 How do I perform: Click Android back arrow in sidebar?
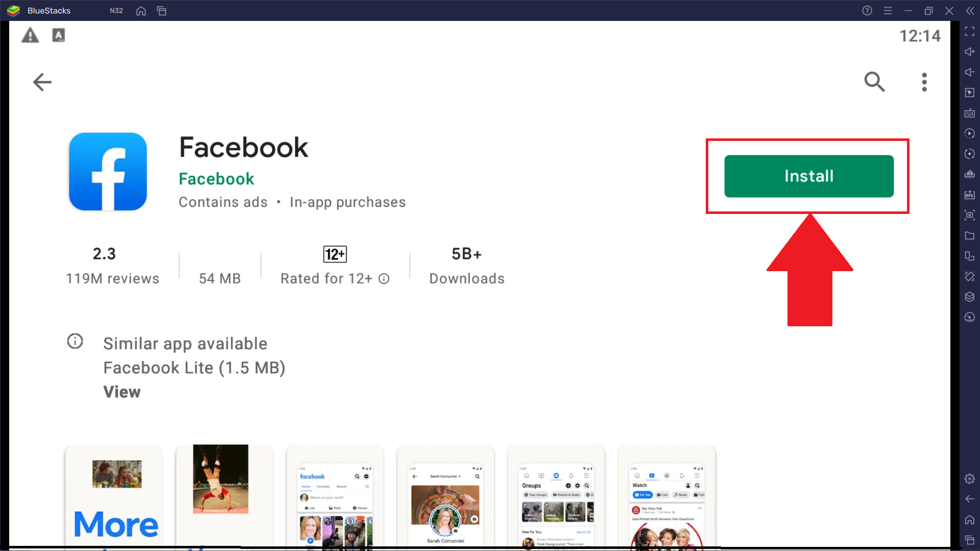tap(970, 499)
